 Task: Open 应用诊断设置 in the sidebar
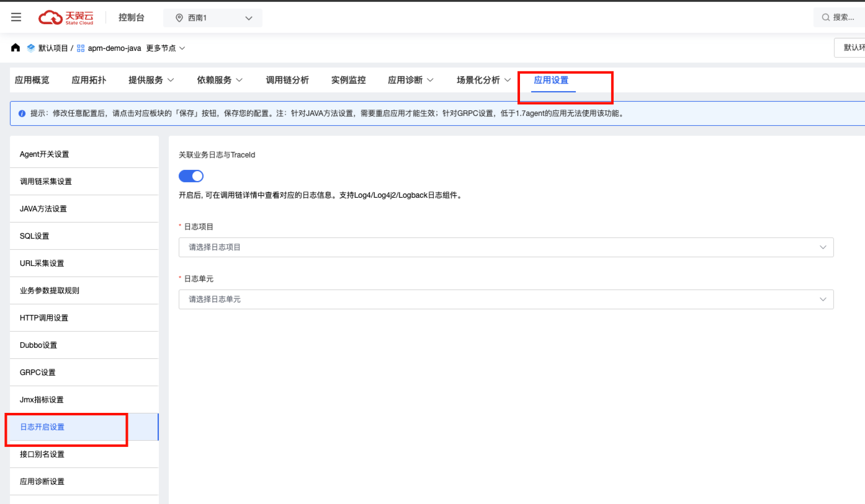(x=84, y=482)
